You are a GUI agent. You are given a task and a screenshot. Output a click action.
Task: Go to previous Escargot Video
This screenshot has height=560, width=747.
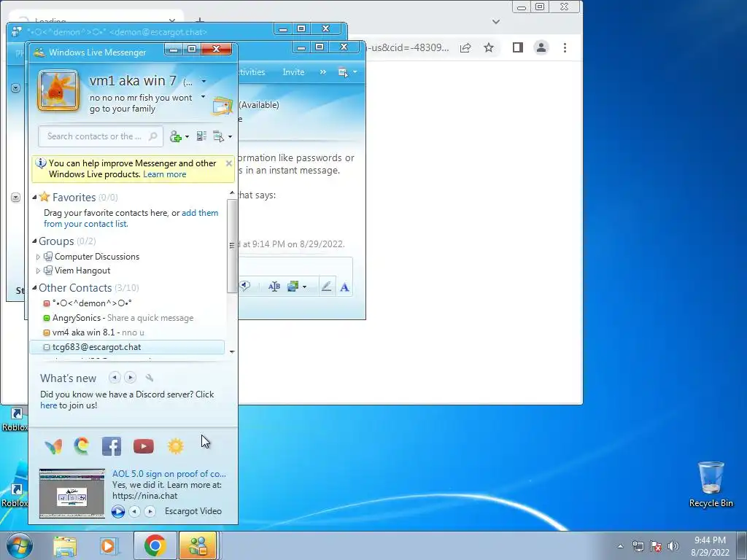coord(135,511)
